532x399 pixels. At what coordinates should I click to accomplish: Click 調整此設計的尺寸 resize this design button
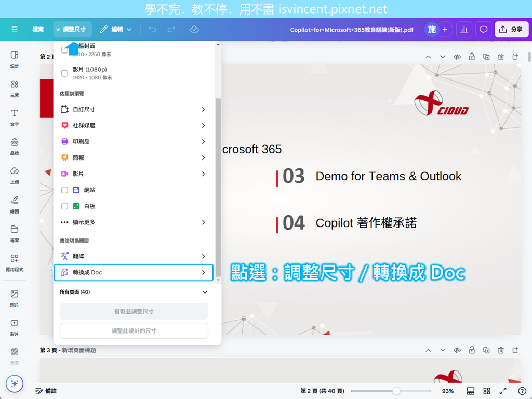point(134,331)
